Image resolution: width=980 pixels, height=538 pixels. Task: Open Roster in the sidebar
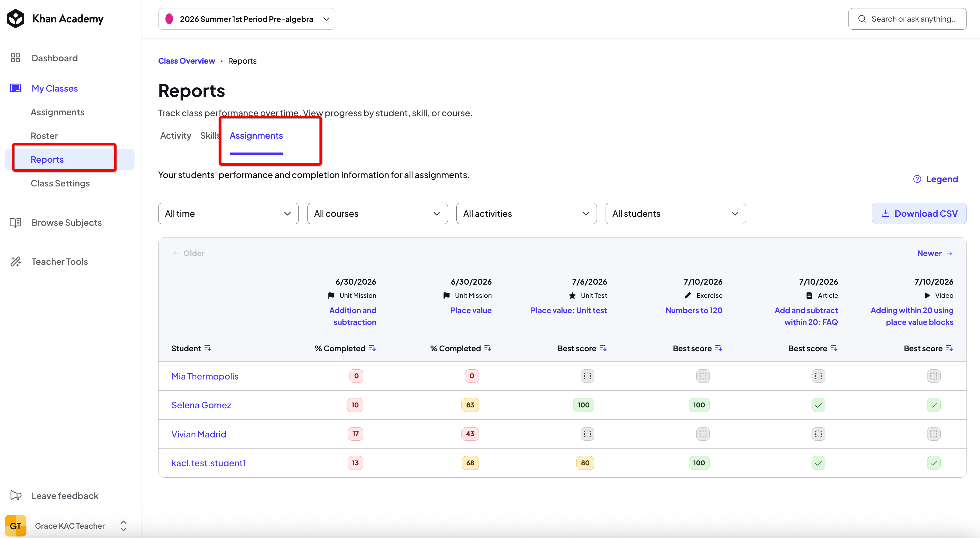tap(44, 136)
